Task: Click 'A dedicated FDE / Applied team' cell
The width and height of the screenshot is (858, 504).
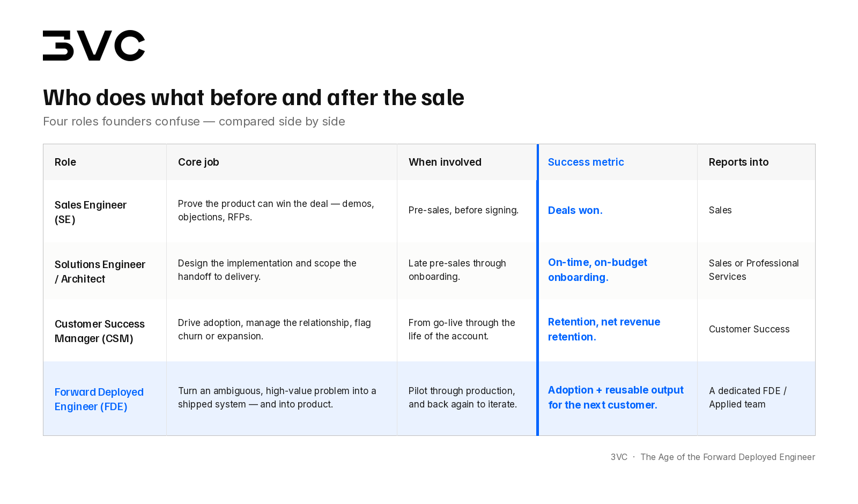Action: [x=748, y=397]
